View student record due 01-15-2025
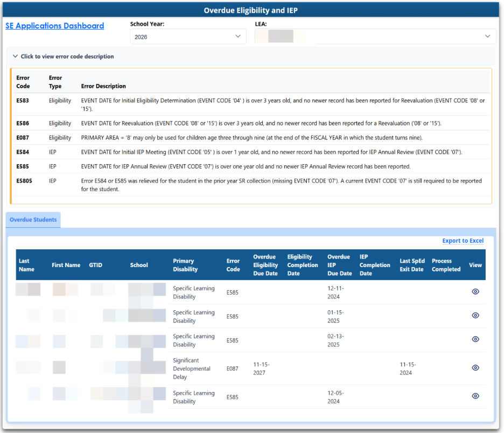This screenshot has height=433, width=504. coord(475,316)
